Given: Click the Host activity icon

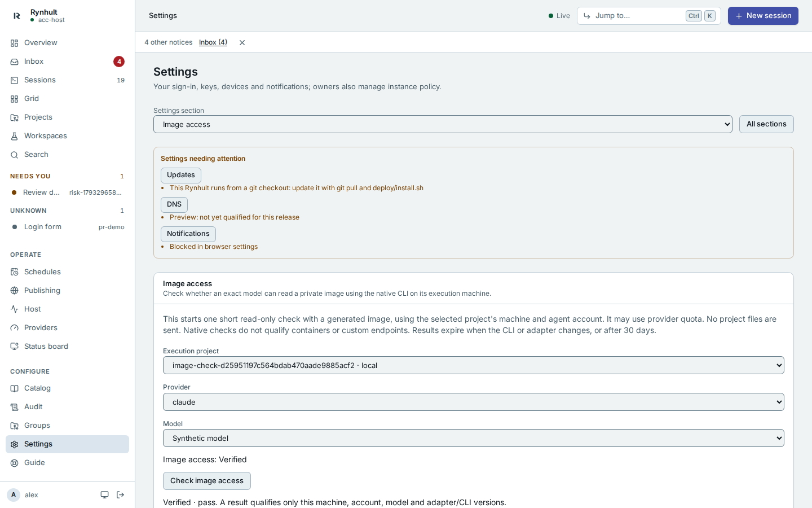Looking at the screenshot, I should 15,309.
